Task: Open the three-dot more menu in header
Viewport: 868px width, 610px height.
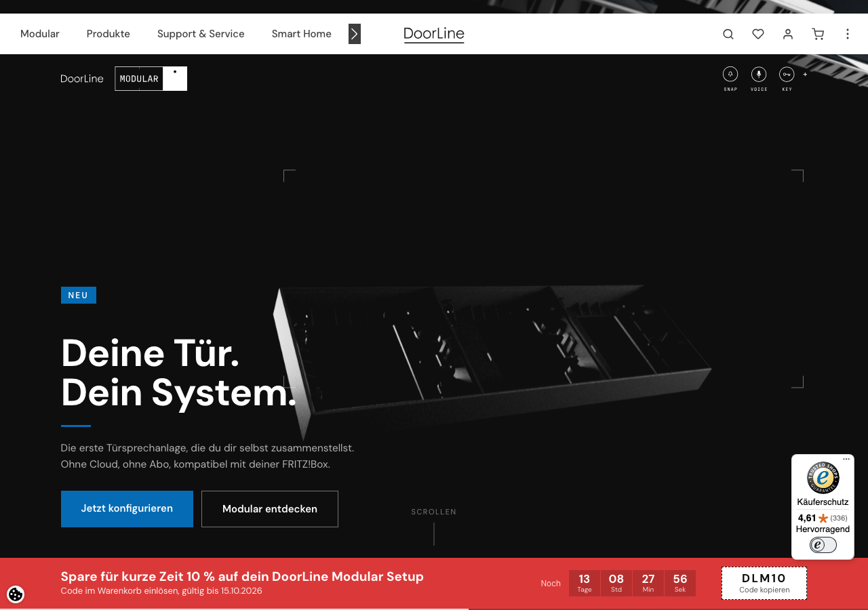Action: pos(848,34)
